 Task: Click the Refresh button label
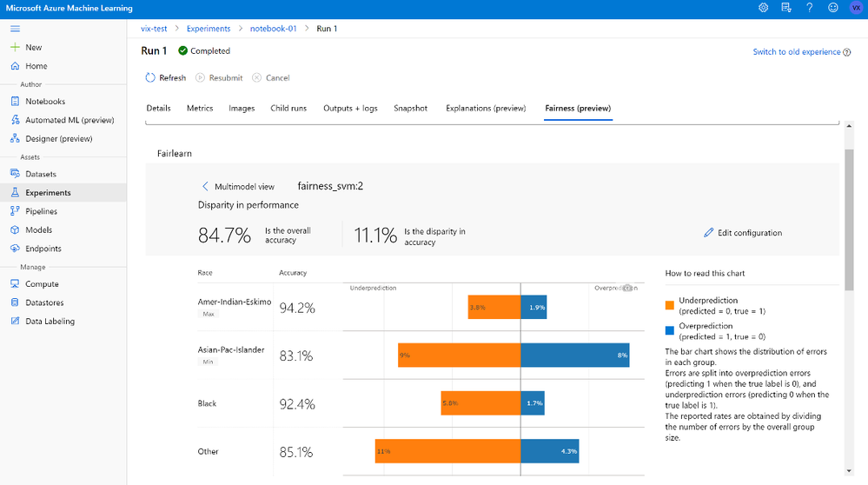click(x=173, y=78)
